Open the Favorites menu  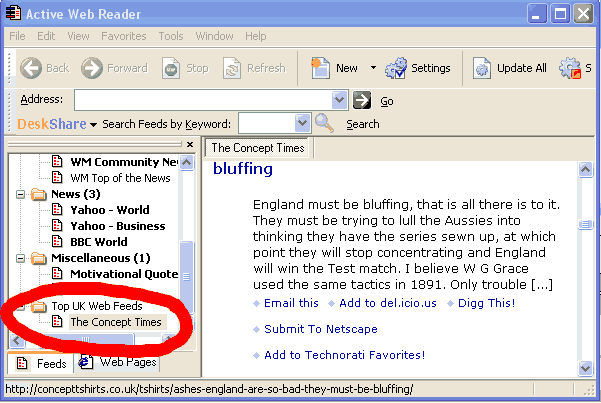(x=123, y=36)
